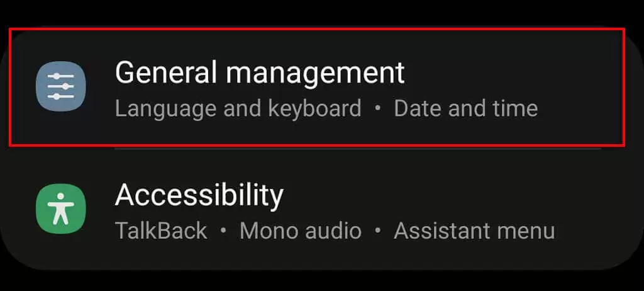Click the word "management" in the title

click(315, 73)
